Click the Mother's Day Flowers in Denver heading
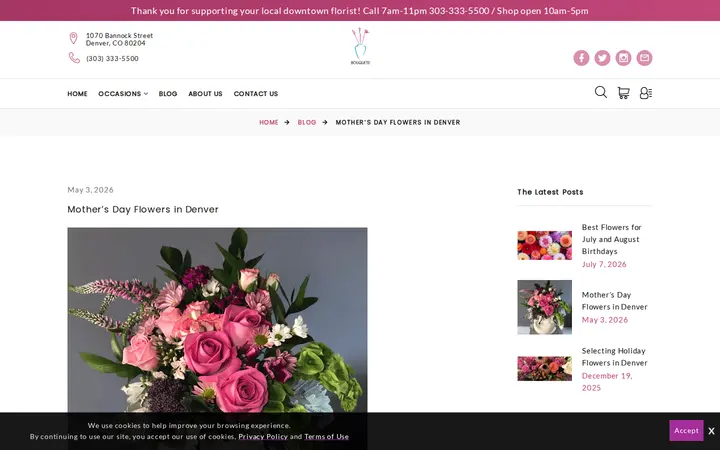This screenshot has width=720, height=450. coord(143,209)
